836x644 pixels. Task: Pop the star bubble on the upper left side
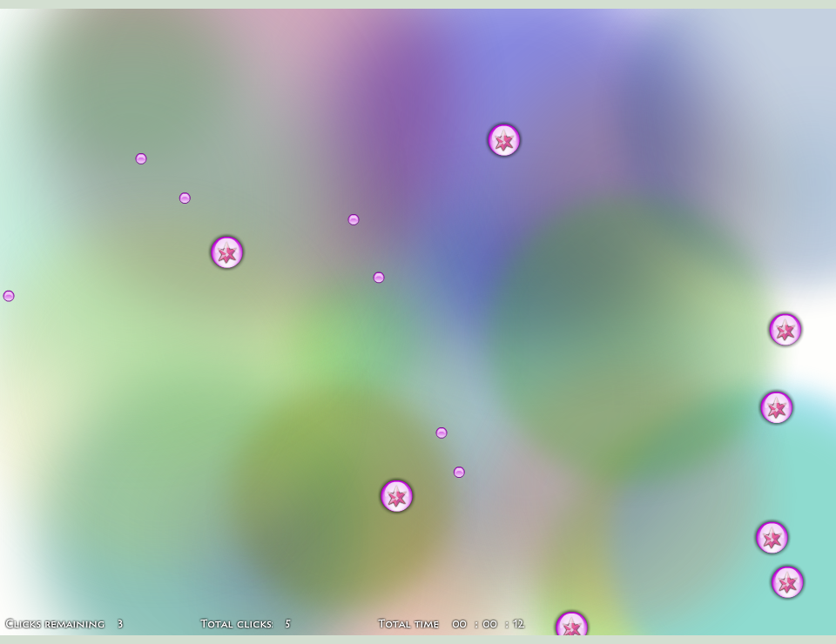226,253
